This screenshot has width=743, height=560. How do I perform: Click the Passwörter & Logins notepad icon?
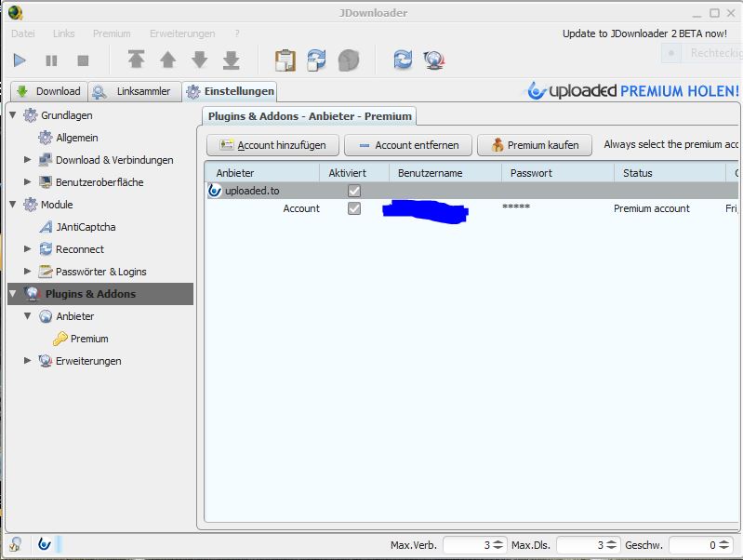pos(46,272)
